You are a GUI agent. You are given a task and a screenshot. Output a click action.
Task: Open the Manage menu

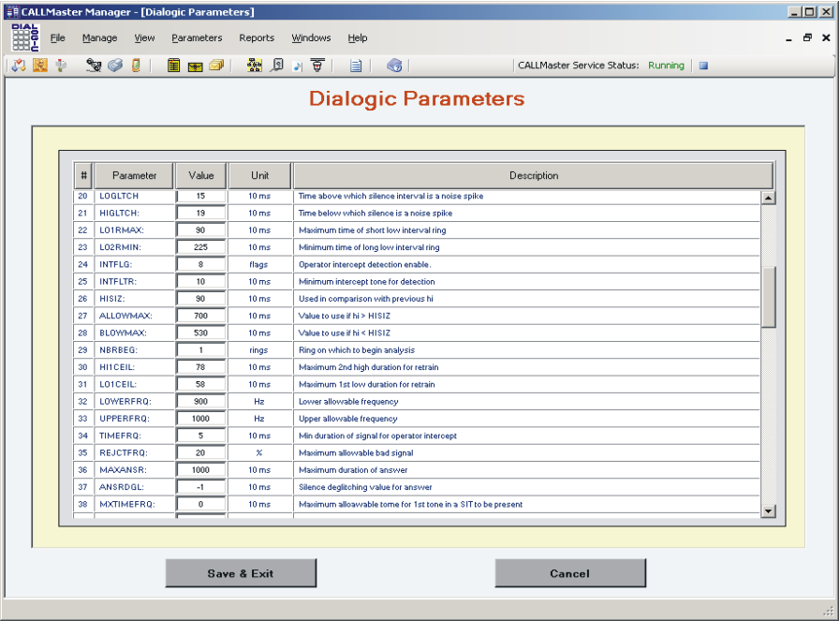(x=99, y=38)
